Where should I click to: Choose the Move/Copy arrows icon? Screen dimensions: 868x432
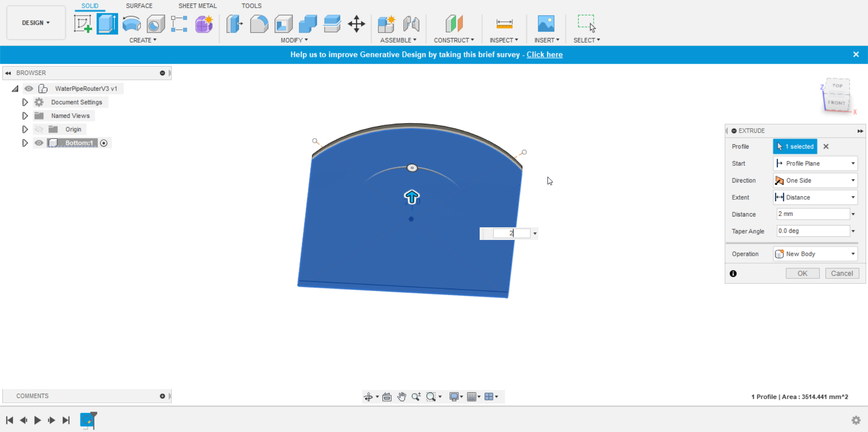point(357,24)
